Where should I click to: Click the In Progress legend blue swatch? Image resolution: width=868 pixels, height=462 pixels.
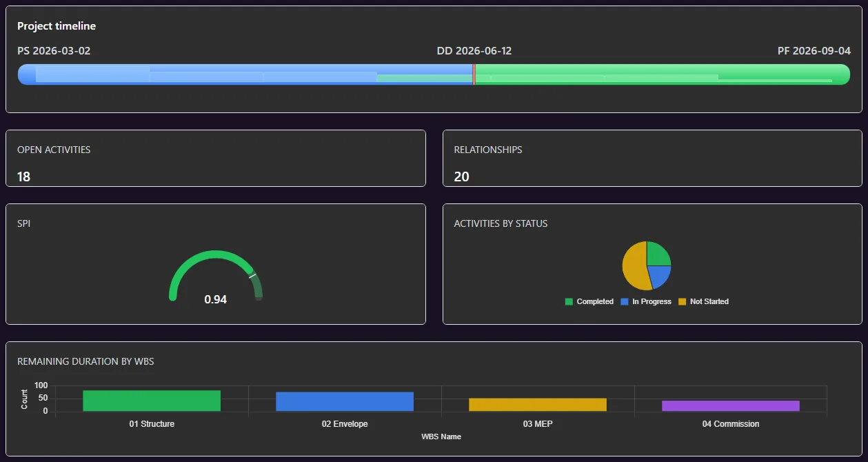click(x=625, y=302)
